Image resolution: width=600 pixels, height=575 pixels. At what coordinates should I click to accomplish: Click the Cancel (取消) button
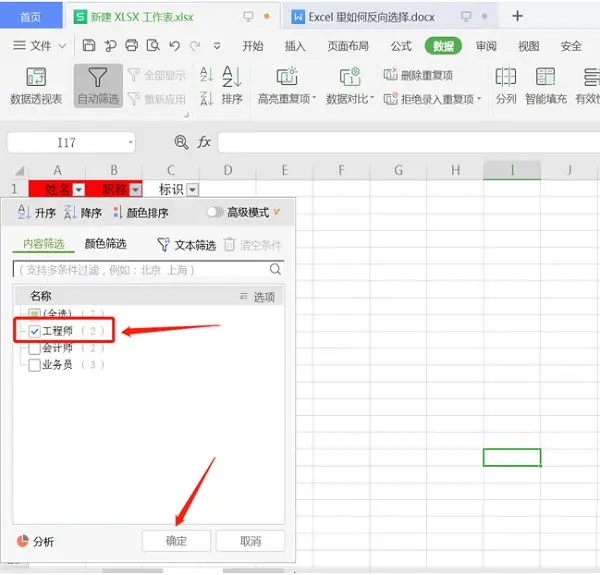click(251, 541)
